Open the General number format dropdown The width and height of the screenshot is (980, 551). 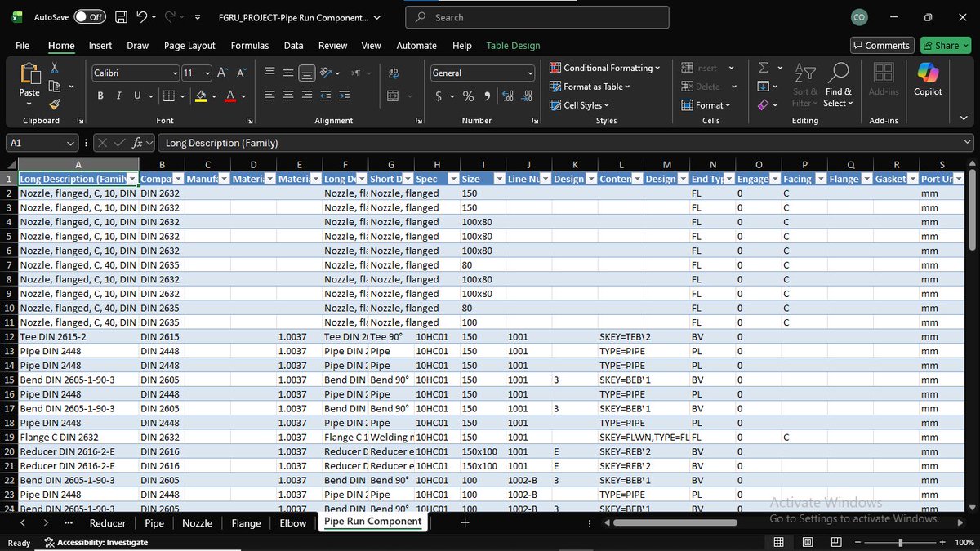click(530, 73)
